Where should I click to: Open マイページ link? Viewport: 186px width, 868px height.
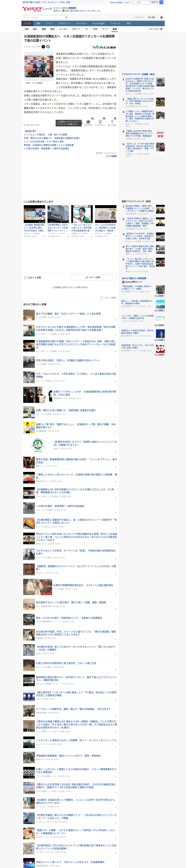click(x=139, y=18)
